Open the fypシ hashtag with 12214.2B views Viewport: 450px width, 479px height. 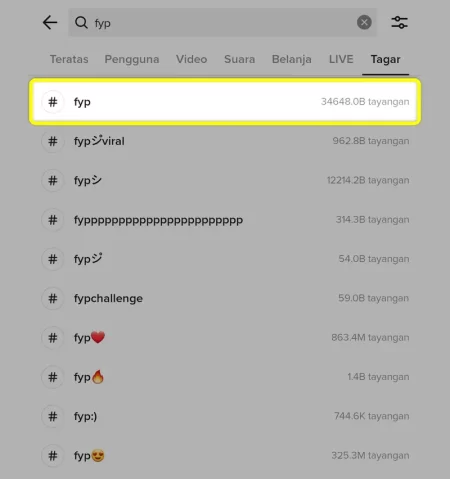[x=225, y=180]
